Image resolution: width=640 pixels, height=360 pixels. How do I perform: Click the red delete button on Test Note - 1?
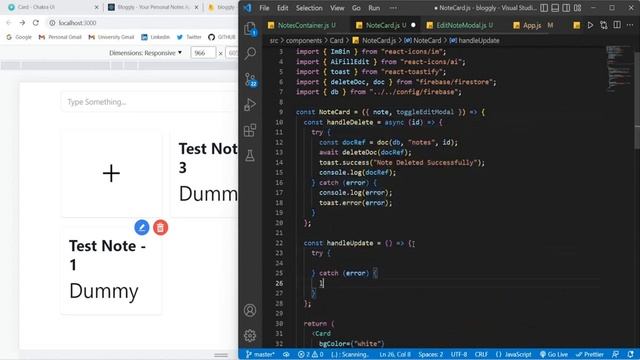point(160,227)
